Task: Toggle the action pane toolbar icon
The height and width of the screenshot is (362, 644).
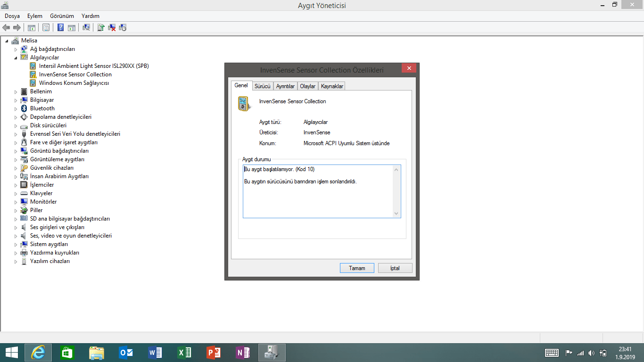Action: pyautogui.click(x=72, y=28)
